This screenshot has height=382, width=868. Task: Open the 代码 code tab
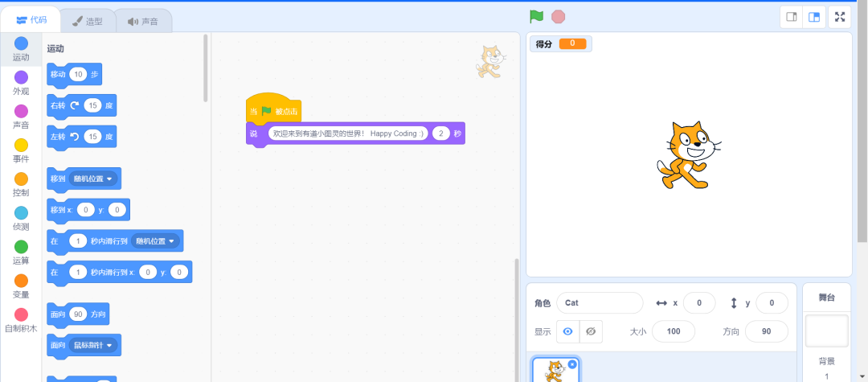coord(31,20)
